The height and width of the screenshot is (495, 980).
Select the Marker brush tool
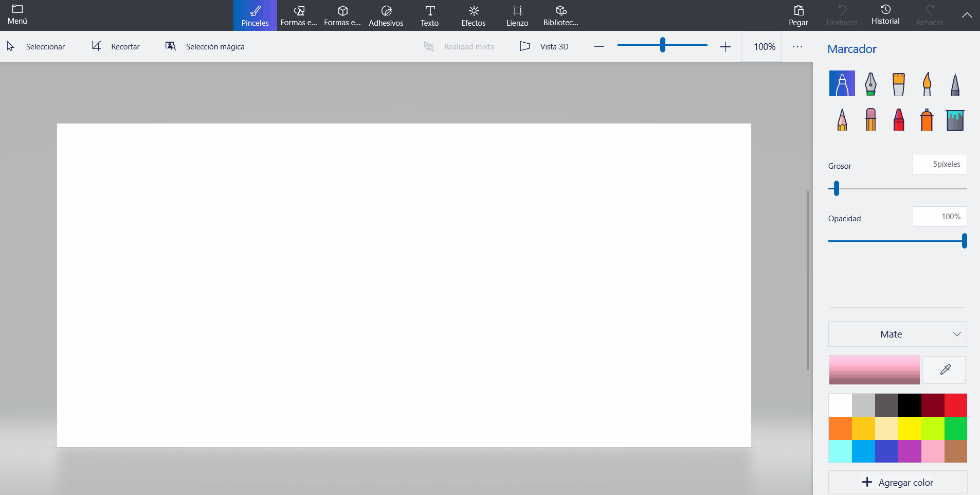(x=842, y=83)
